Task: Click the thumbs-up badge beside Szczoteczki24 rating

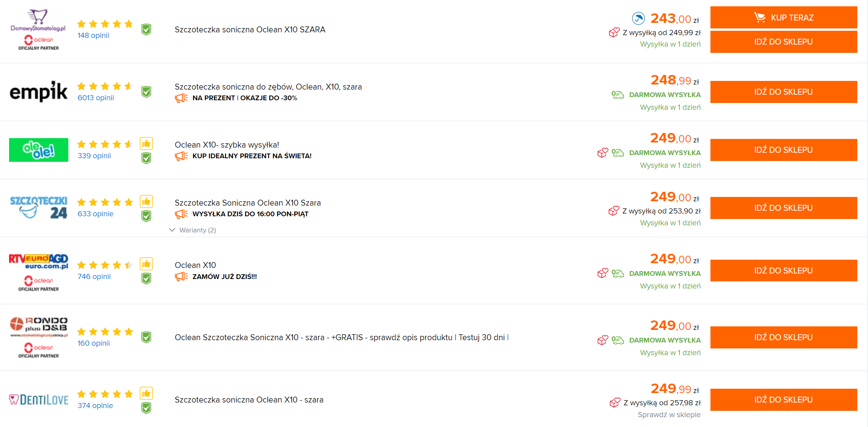Action: coord(146,202)
